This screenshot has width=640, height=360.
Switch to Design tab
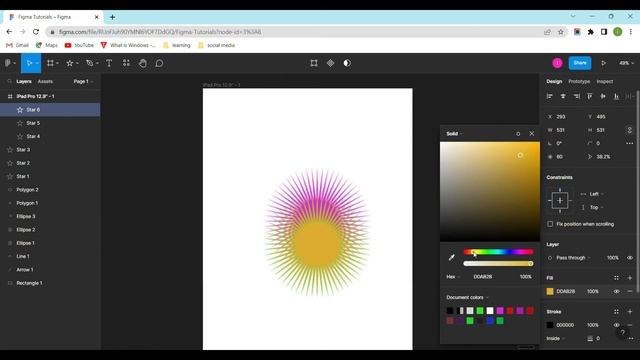(554, 82)
